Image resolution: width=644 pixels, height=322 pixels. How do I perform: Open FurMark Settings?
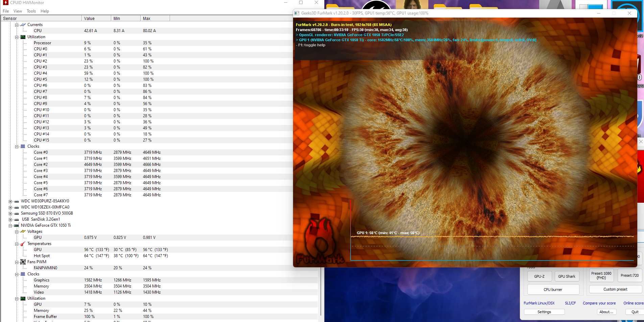point(544,312)
